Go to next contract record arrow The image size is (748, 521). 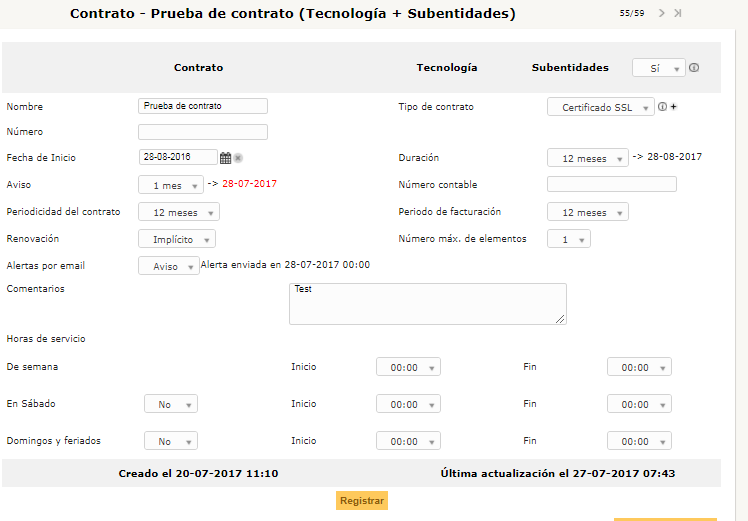click(x=661, y=13)
